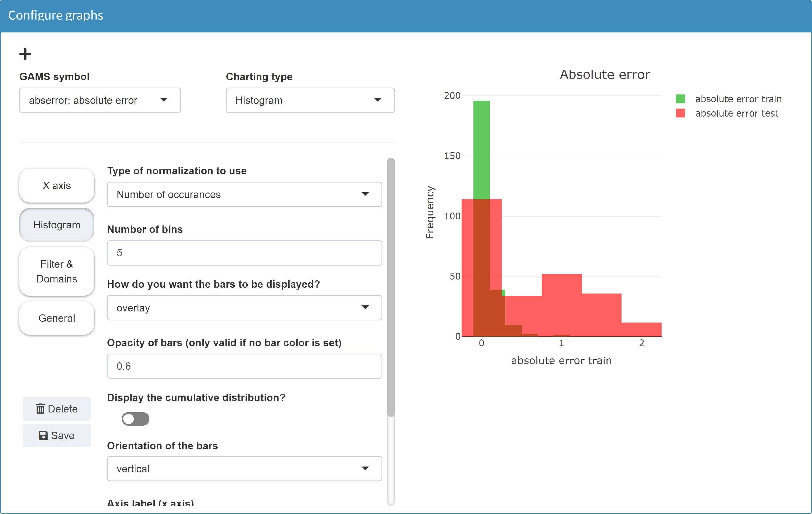This screenshot has width=812, height=514.
Task: Change the bar orientation dropdown
Action: coord(244,468)
